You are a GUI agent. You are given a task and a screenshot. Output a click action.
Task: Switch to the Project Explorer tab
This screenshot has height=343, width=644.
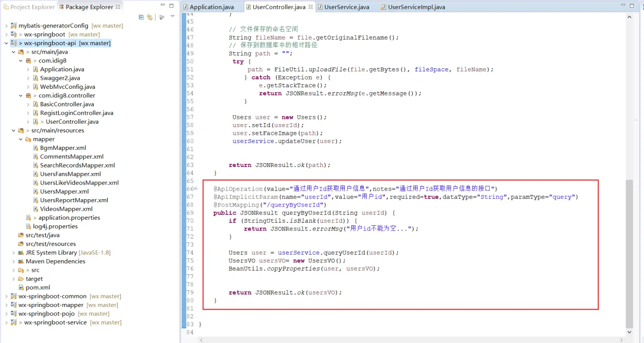click(29, 7)
